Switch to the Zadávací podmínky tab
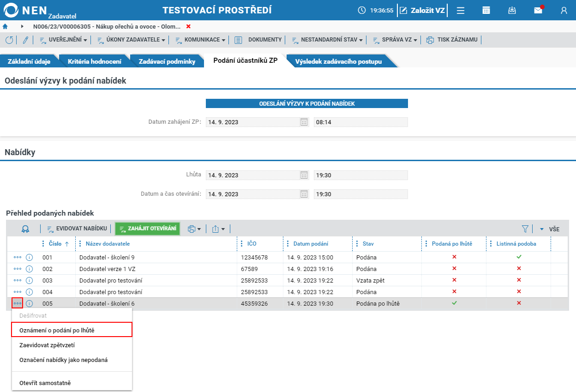The height and width of the screenshot is (392, 576). coord(167,61)
